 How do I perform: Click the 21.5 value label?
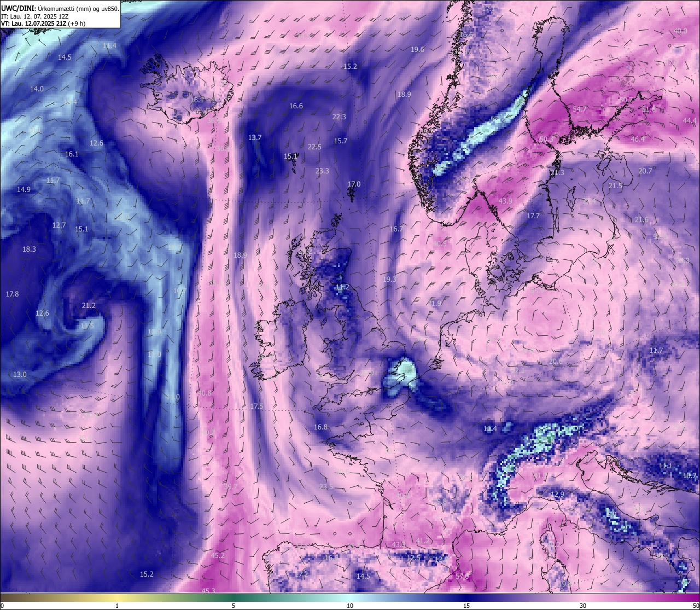(x=615, y=185)
